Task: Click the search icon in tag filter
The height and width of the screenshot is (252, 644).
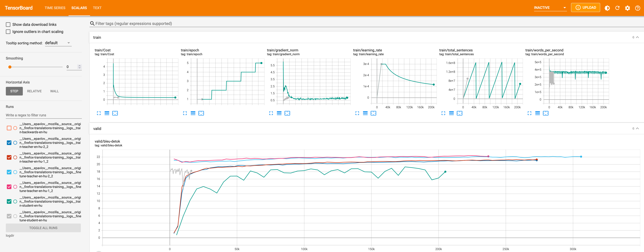Action: click(92, 24)
